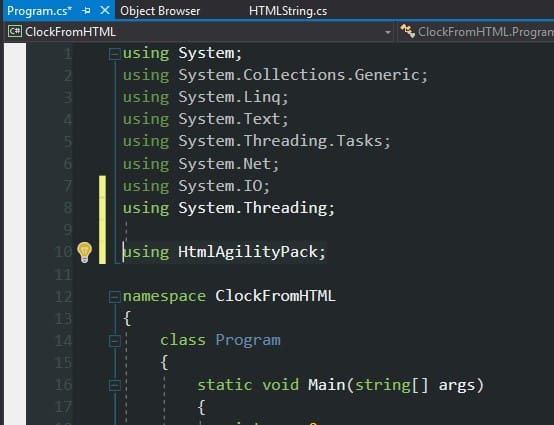Click the Program class name
The height and width of the screenshot is (425, 554).
248,340
